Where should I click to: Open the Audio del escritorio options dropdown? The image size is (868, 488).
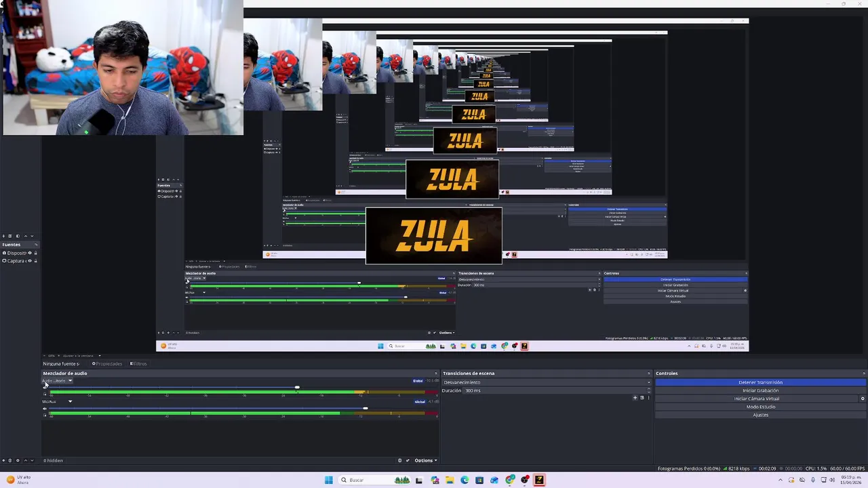[70, 381]
